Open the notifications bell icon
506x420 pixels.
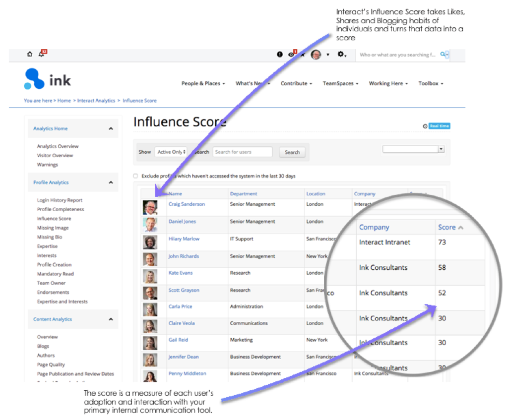[x=42, y=54]
